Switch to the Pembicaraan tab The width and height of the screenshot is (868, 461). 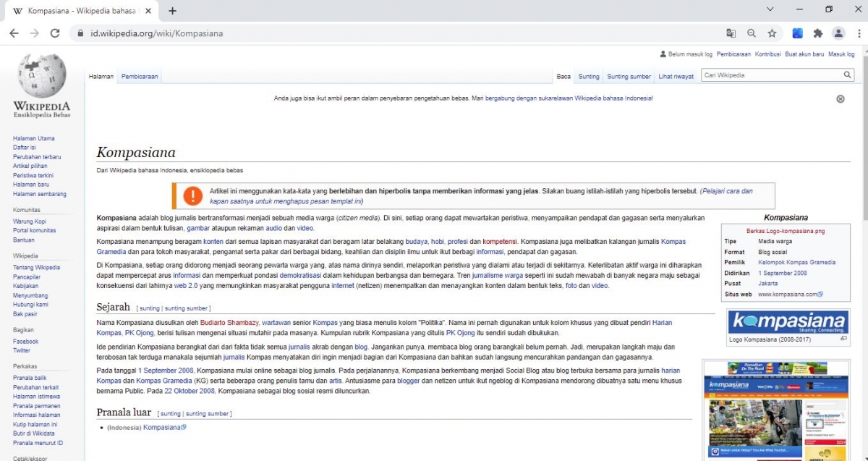pyautogui.click(x=140, y=76)
